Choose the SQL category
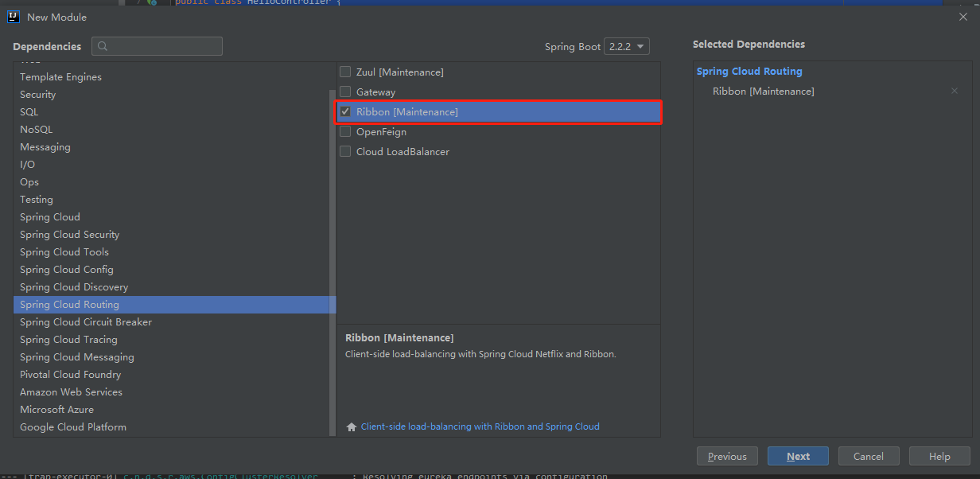 click(x=171, y=112)
